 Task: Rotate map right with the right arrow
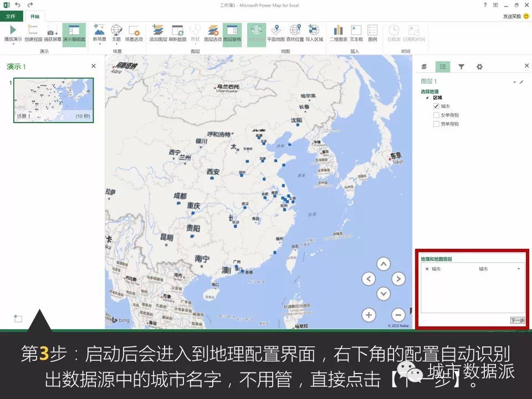(398, 279)
